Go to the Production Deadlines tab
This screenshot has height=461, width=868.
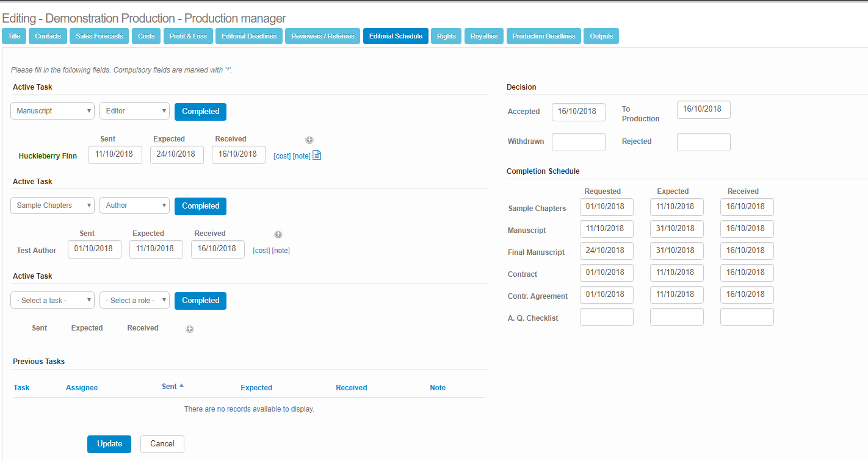[543, 36]
